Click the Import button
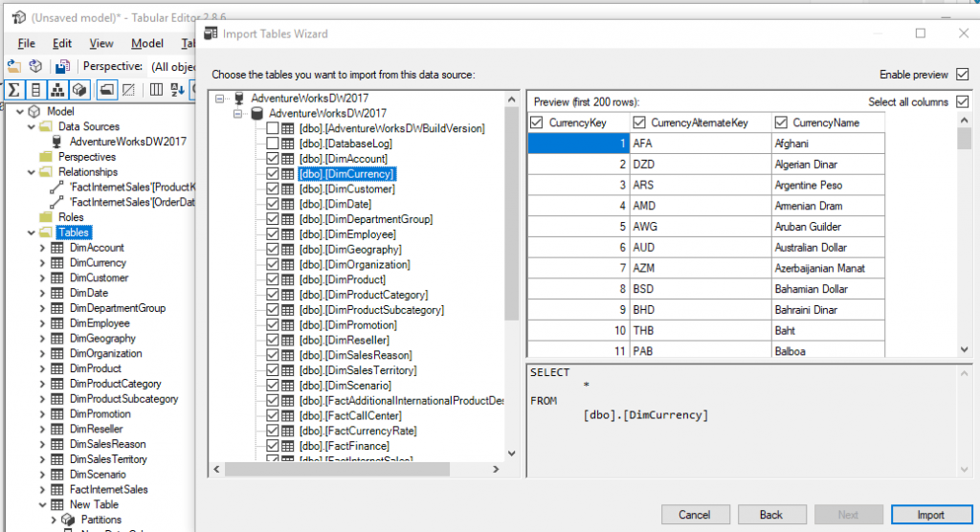Screen dimensions: 980x532 pos(931,515)
